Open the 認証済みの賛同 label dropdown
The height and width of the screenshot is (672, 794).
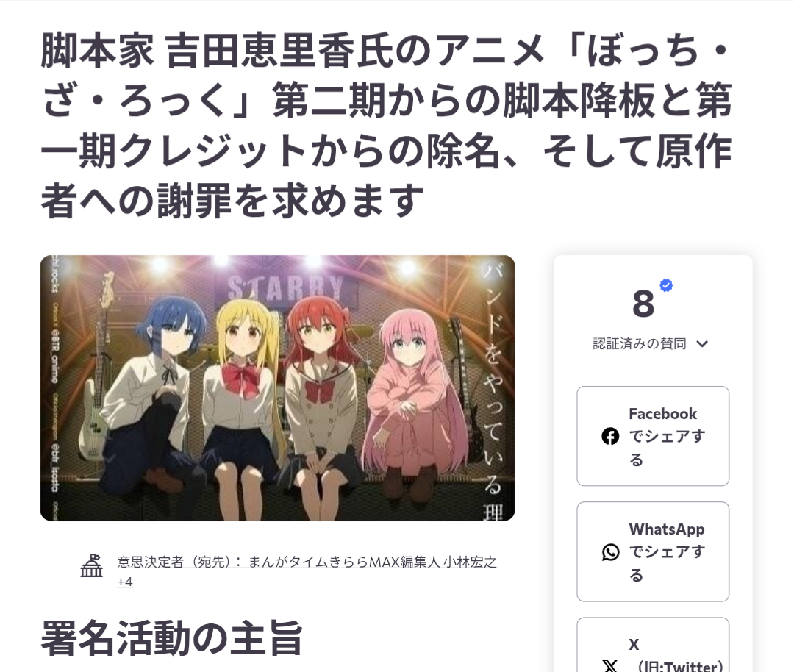[x=639, y=344]
